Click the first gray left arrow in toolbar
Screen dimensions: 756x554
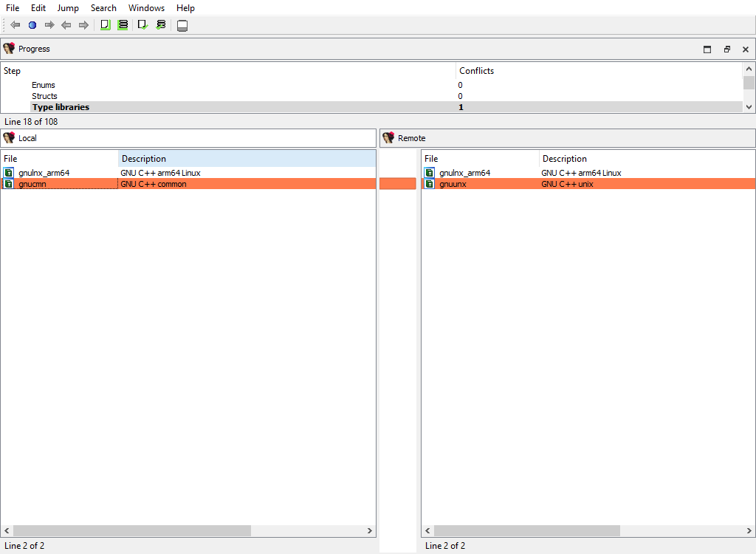pyautogui.click(x=16, y=25)
